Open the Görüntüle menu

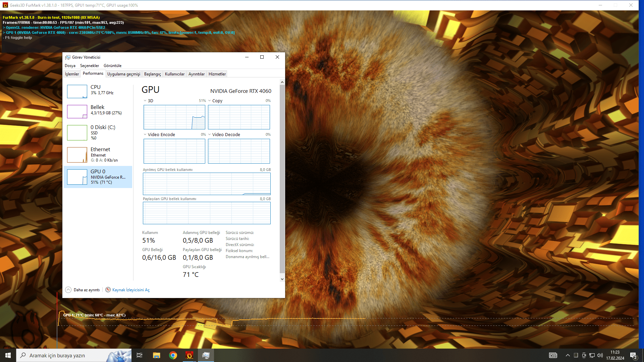(x=112, y=66)
